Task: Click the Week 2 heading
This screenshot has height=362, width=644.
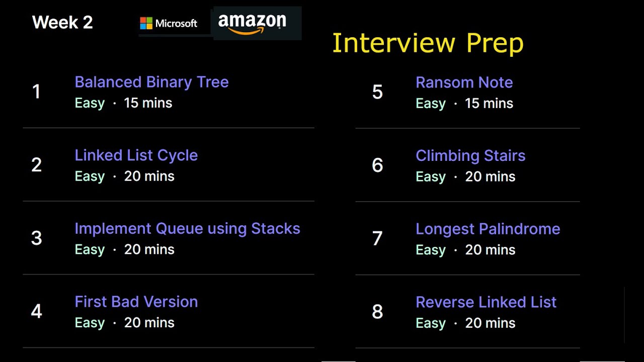Action: (62, 23)
